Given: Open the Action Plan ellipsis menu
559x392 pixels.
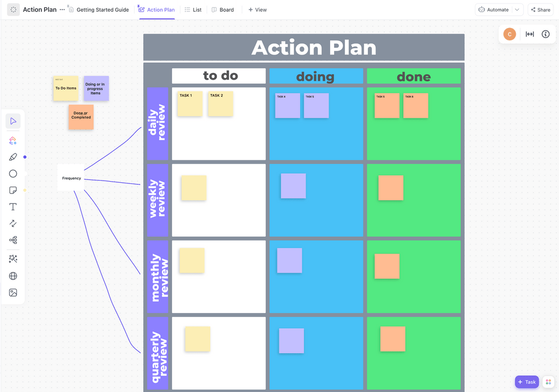Looking at the screenshot, I should click(x=62, y=10).
